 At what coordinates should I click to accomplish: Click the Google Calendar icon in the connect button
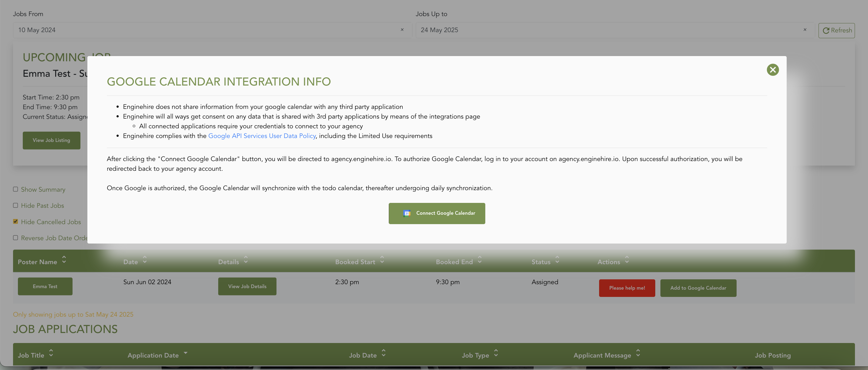tap(407, 213)
